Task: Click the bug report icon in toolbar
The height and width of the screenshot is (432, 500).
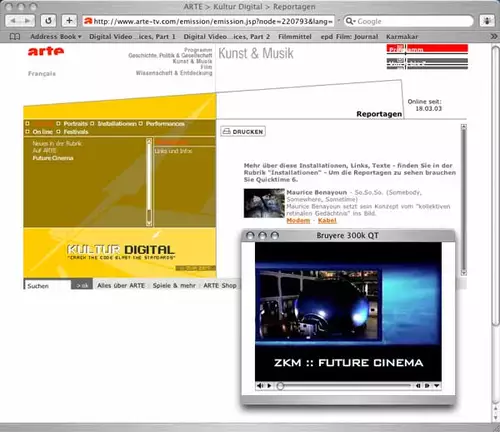Action: tap(487, 21)
